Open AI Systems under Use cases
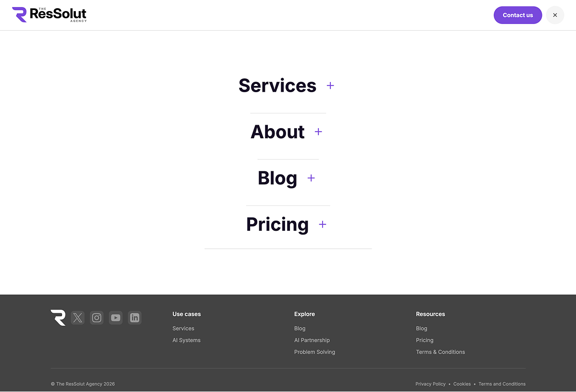Viewport: 576px width, 392px height. point(186,340)
